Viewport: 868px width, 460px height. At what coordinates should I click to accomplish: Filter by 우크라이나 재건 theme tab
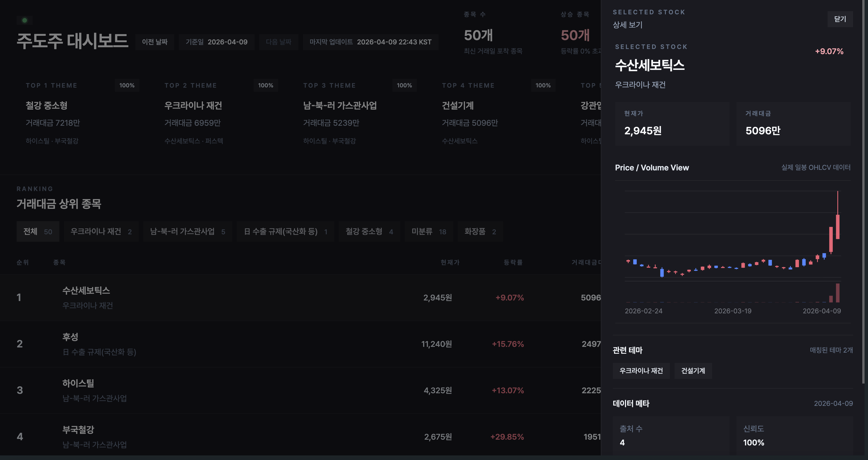(x=101, y=231)
